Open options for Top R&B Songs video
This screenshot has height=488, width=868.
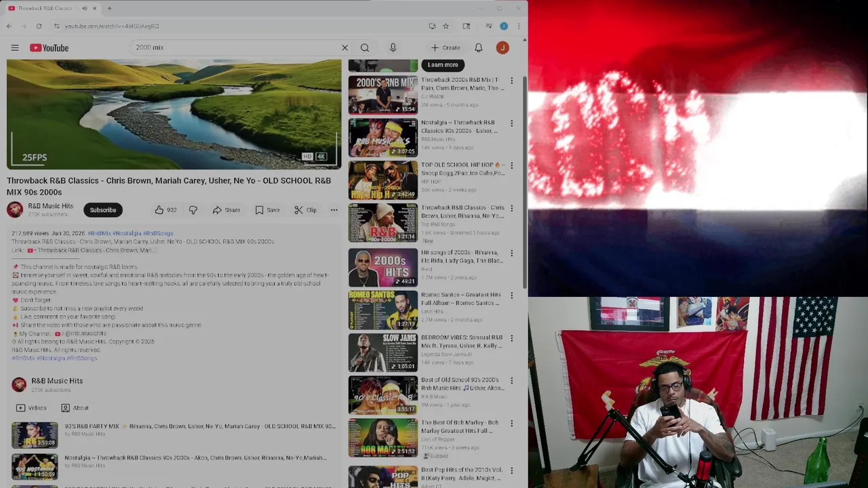coord(512,209)
